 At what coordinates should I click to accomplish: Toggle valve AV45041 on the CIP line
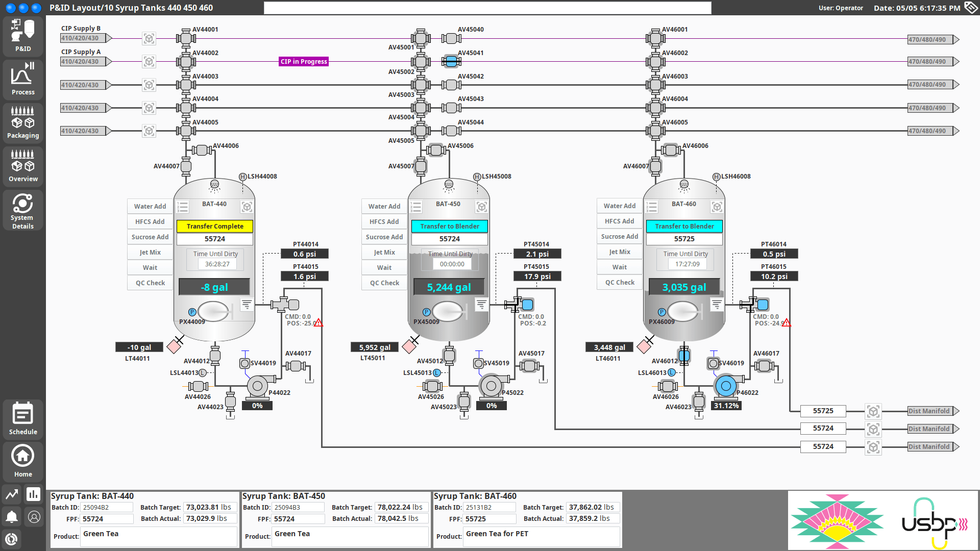[x=451, y=61]
